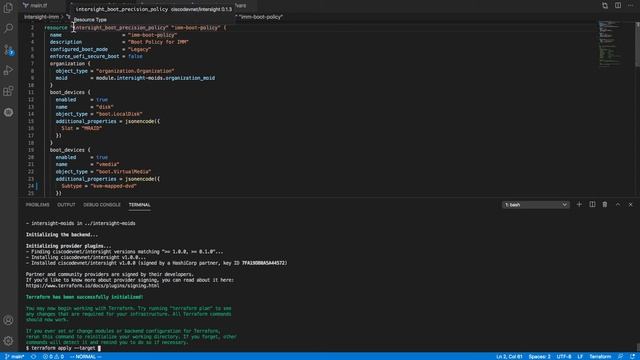Change file encoding UTF-8
Viewport: 640px width, 360px height.
click(x=564, y=356)
